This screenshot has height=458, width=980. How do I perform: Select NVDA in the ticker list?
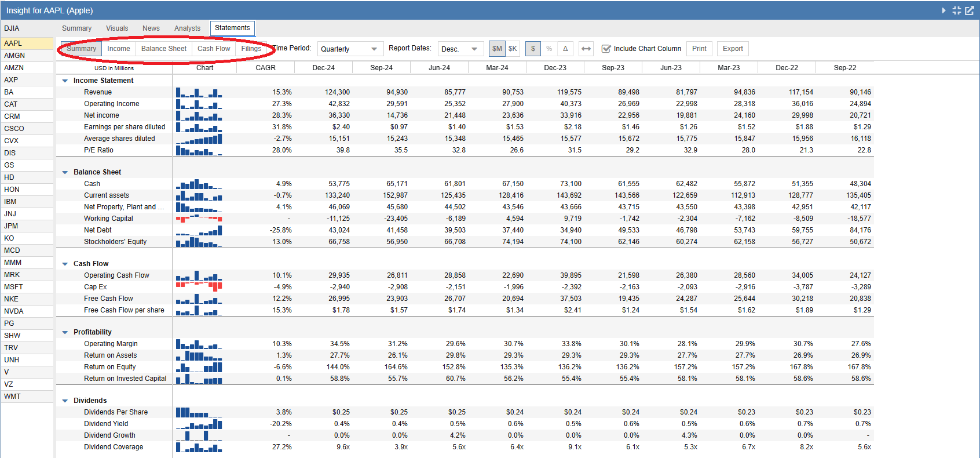click(27, 311)
